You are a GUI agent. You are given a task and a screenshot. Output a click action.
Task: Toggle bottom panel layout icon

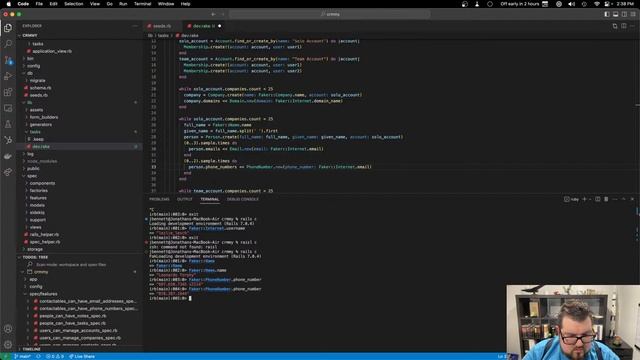click(616, 14)
